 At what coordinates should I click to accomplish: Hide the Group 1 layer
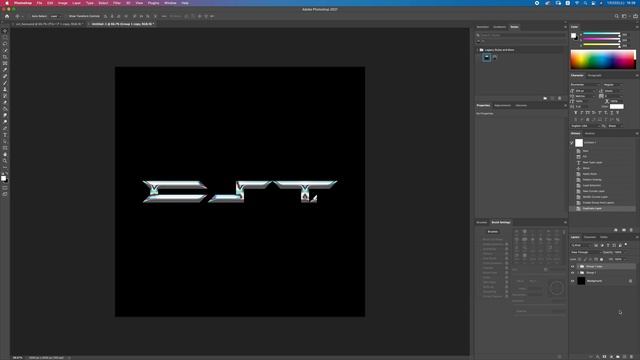click(572, 273)
